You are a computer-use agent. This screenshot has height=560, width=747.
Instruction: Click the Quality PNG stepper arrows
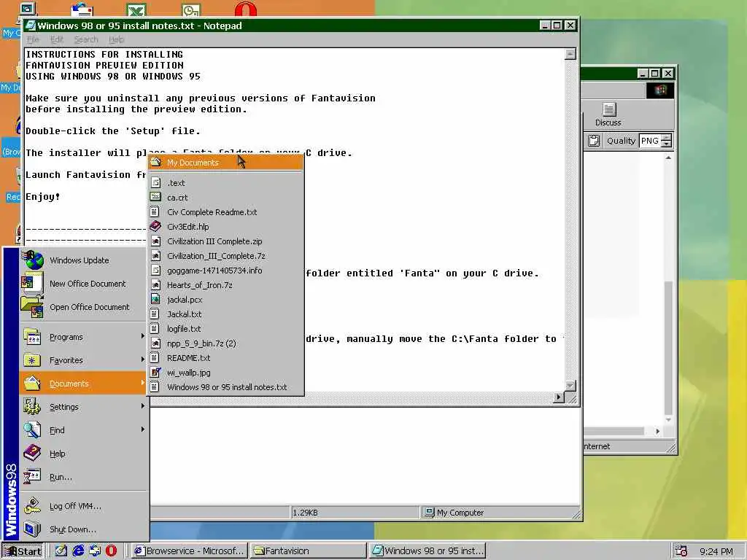(667, 141)
